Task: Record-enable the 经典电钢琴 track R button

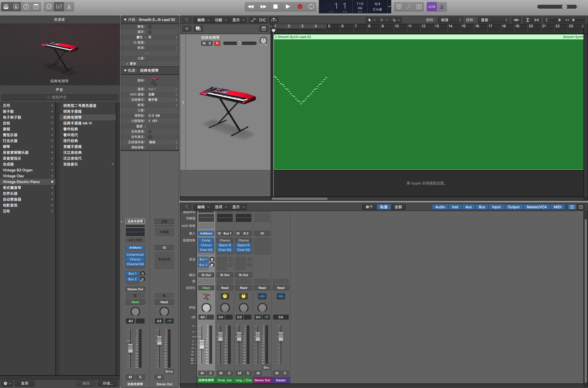Action: pos(217,43)
